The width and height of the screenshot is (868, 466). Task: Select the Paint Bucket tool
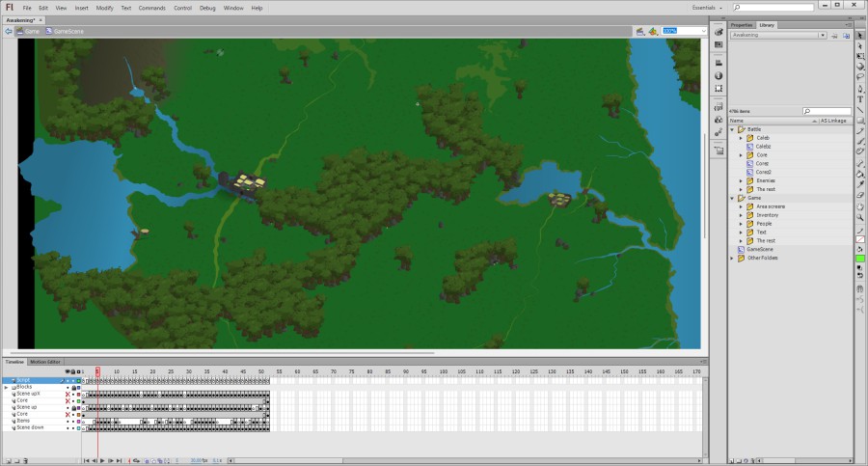click(860, 174)
